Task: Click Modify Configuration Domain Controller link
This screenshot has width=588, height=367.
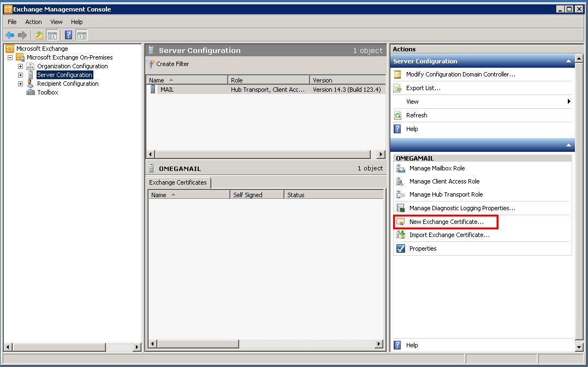Action: click(x=460, y=74)
